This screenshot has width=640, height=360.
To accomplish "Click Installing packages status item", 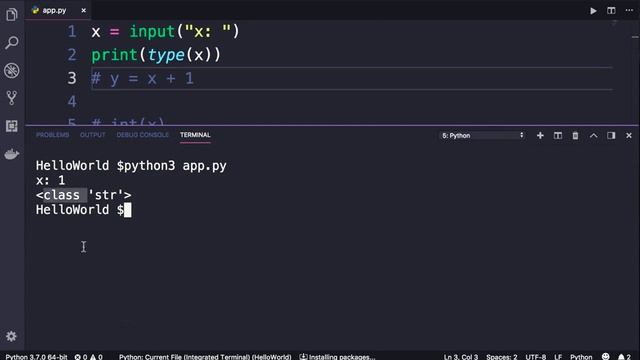I will click(x=337, y=357).
